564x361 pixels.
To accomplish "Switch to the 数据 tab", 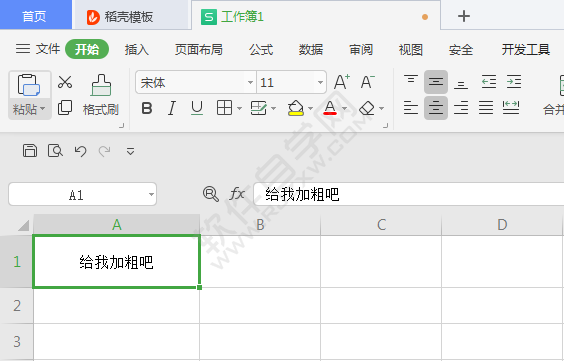I will [311, 49].
